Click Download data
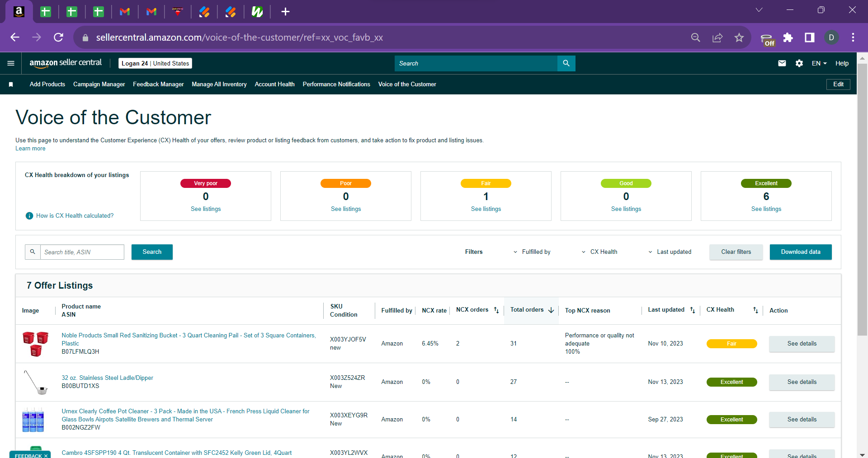Screen dimensions: 868x458 [801, 252]
